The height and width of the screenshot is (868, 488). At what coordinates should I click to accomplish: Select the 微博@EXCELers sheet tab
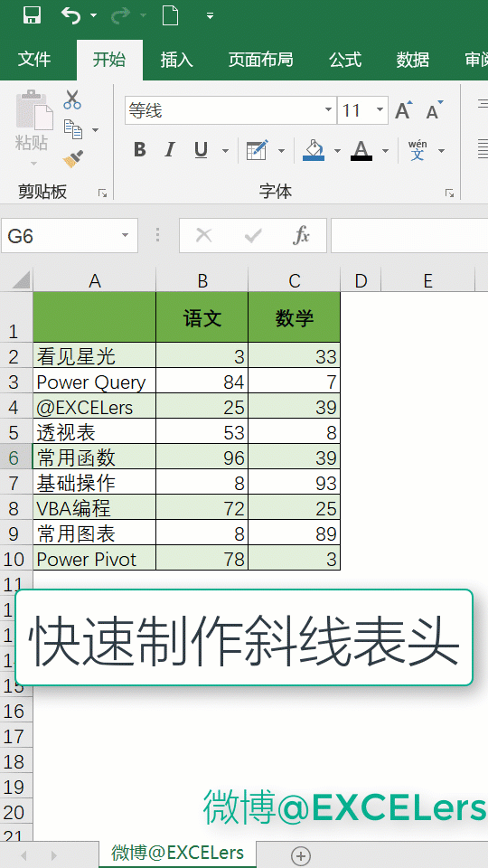178,853
